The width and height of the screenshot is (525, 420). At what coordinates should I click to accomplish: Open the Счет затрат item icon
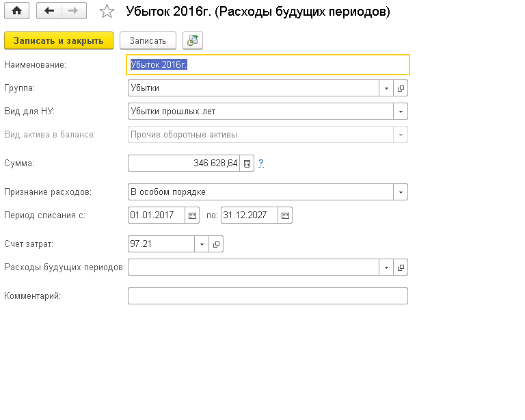click(216, 244)
